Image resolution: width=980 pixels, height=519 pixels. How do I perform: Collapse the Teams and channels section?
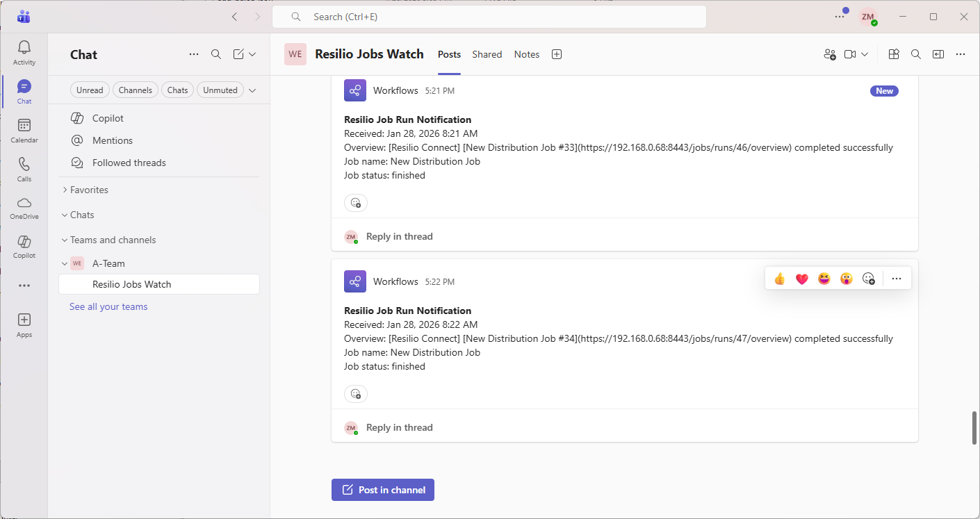point(113,240)
